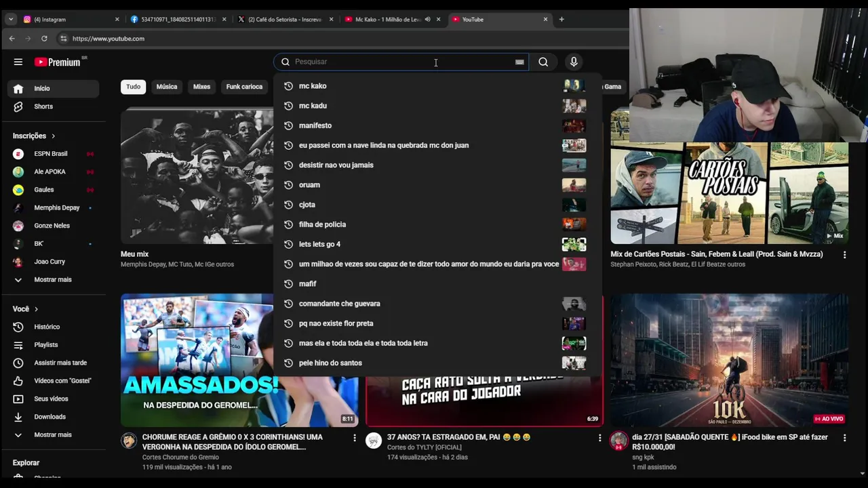Select the Funk carioca filter chip
The image size is (868, 488).
(244, 87)
